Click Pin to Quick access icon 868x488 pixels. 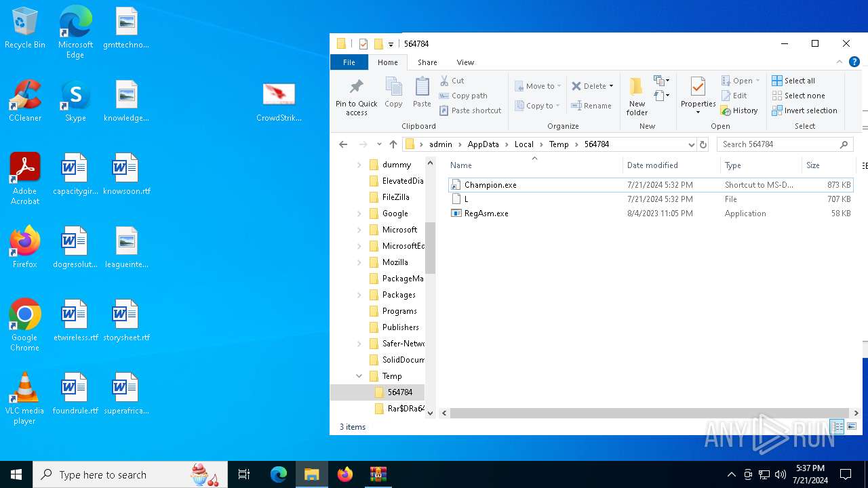pos(356,96)
